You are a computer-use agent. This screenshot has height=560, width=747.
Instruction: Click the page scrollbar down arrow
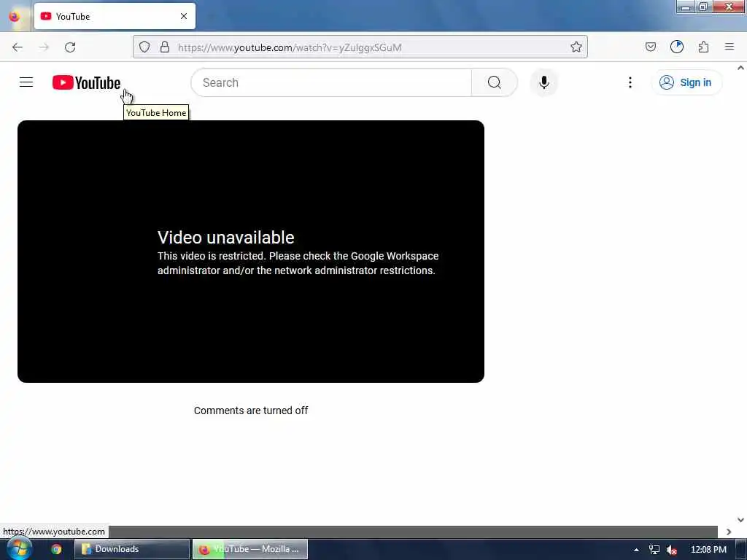click(x=740, y=519)
